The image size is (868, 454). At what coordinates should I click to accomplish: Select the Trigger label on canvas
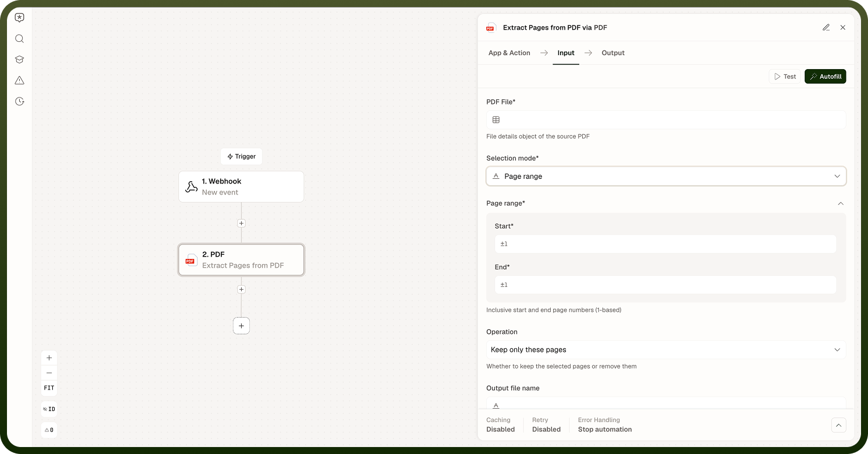tap(242, 156)
